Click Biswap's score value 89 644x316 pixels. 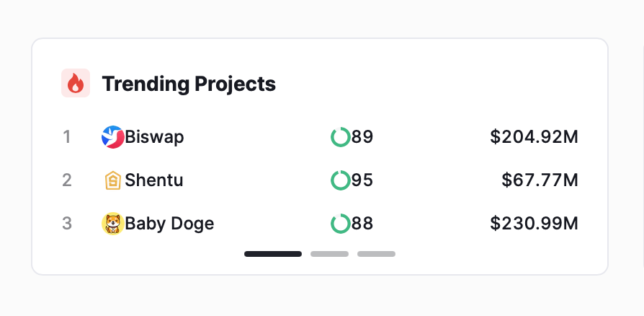(x=362, y=137)
